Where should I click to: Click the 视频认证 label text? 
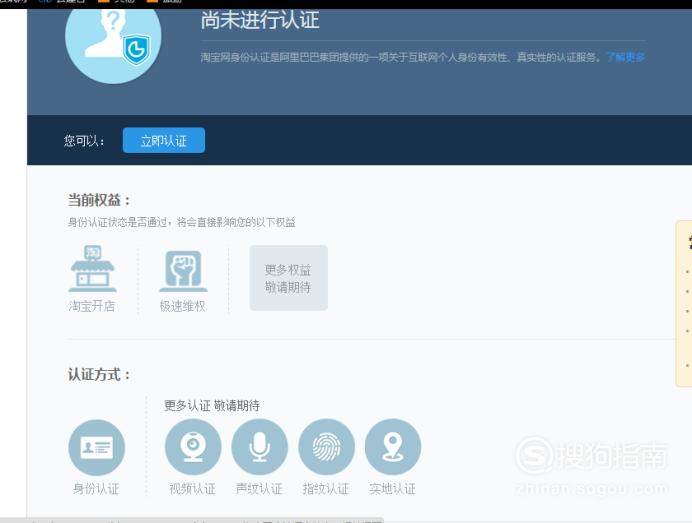pyautogui.click(x=192, y=489)
